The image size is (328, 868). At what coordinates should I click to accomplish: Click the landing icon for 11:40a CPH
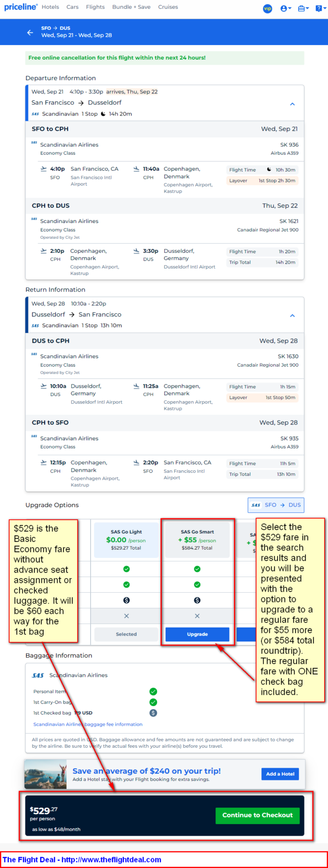tap(136, 169)
